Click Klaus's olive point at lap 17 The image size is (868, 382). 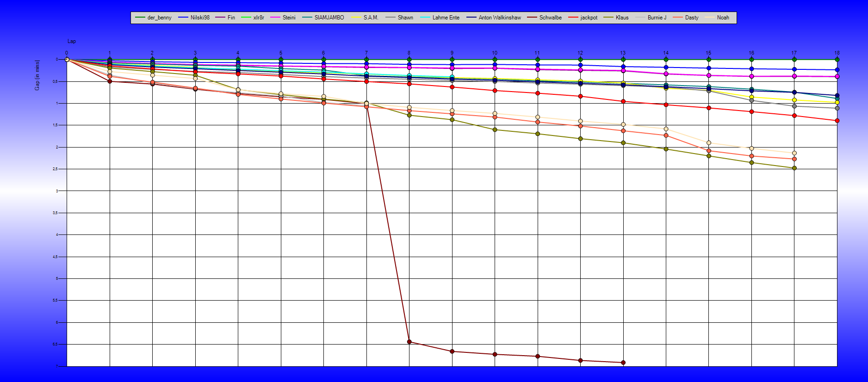pos(794,168)
